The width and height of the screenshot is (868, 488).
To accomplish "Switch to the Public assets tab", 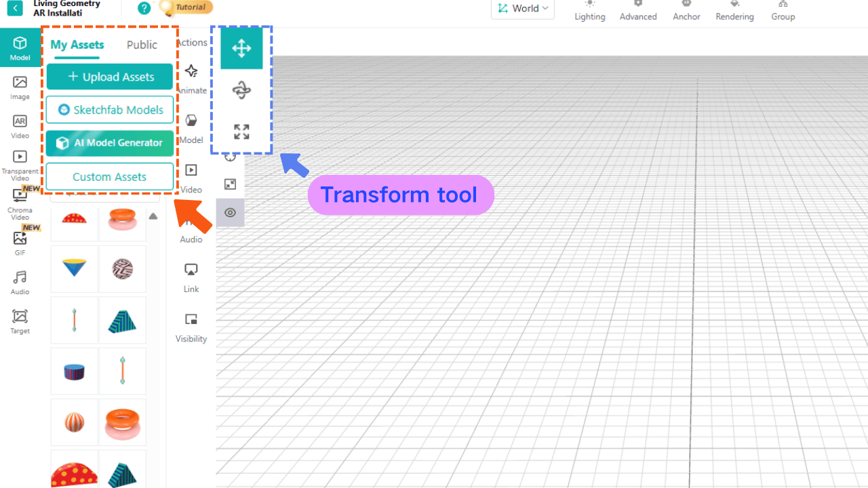I will pos(142,45).
